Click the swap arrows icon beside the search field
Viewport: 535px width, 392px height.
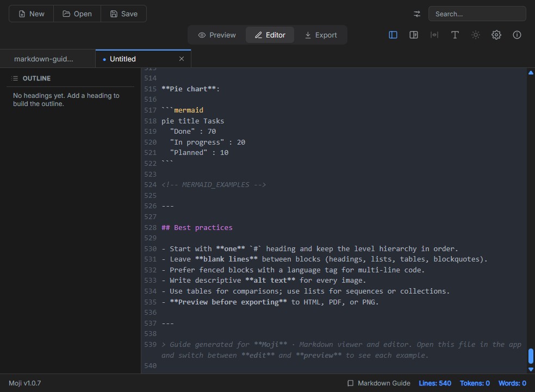click(x=417, y=14)
